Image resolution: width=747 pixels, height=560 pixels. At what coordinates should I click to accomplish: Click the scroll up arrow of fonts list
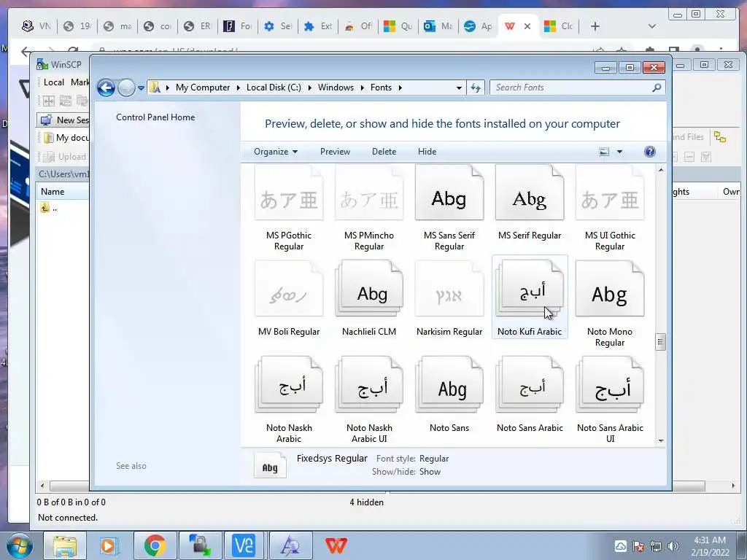[661, 170]
